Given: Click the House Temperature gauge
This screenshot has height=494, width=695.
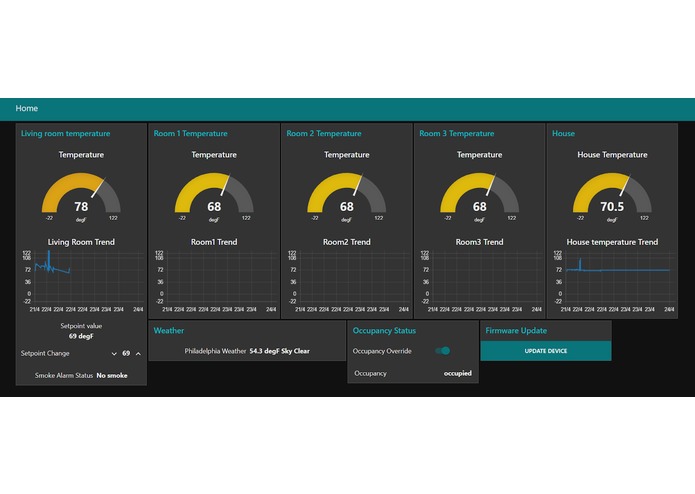Looking at the screenshot, I should click(x=612, y=197).
